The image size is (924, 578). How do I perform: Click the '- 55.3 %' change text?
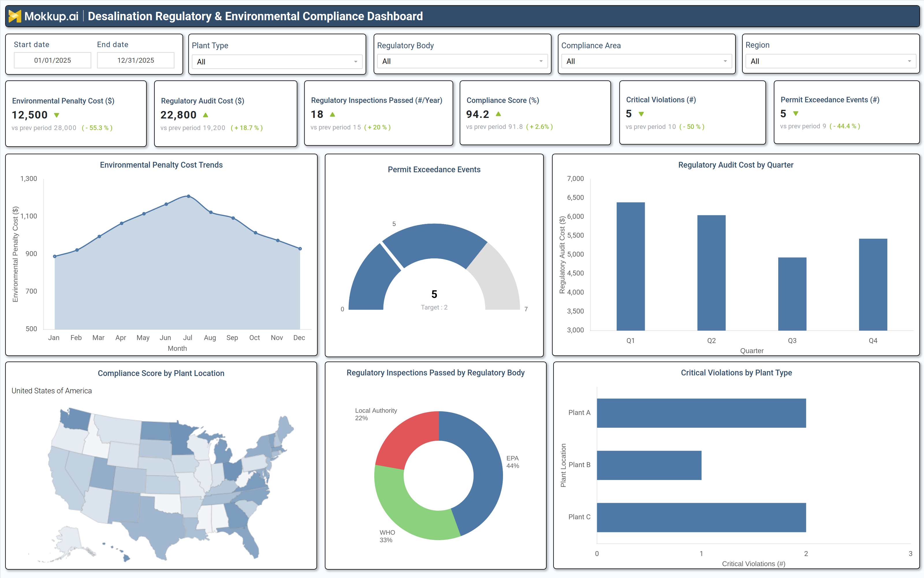pos(97,128)
